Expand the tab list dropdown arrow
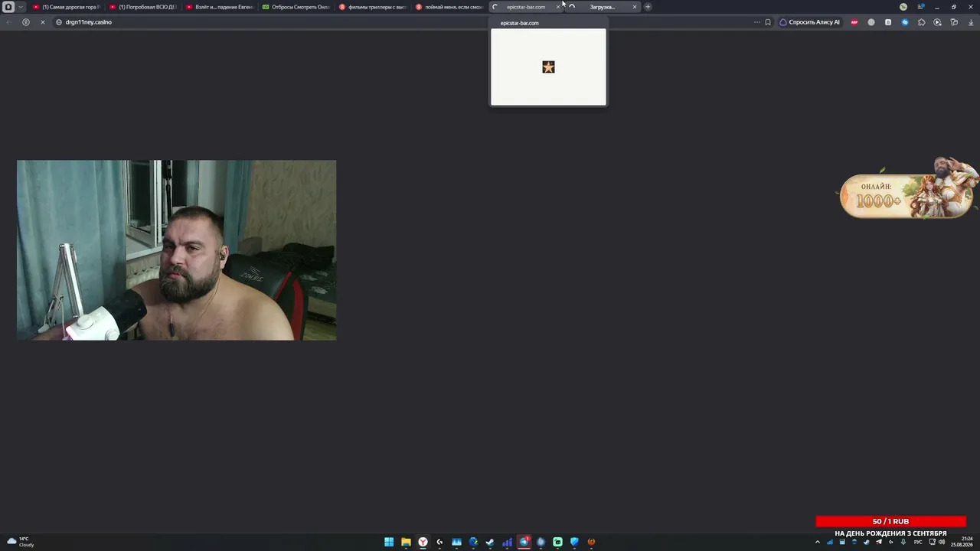980x551 pixels. [x=21, y=7]
